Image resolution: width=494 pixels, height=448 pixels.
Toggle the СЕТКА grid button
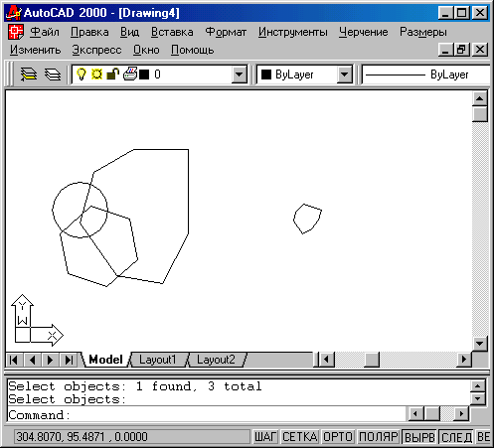coord(300,437)
